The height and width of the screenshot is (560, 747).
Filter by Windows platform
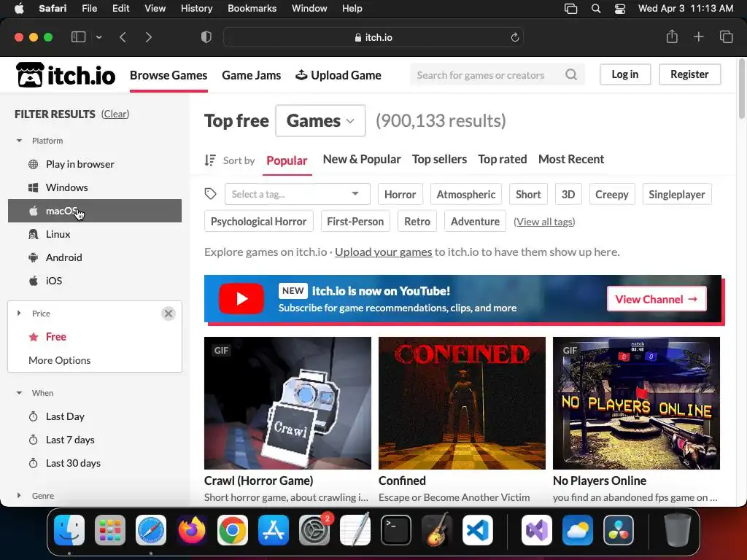point(95,187)
